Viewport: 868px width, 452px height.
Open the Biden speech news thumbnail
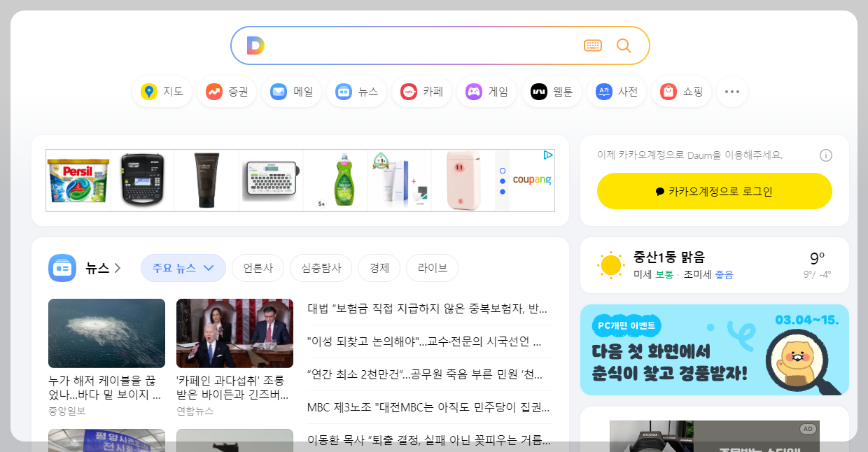click(x=234, y=333)
